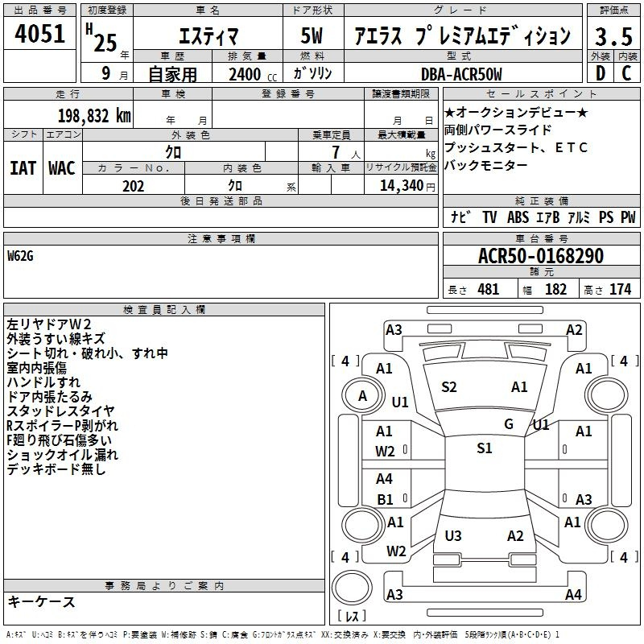Click the mileage value 198,832 km
Screen dimensions: 644x644
point(94,116)
